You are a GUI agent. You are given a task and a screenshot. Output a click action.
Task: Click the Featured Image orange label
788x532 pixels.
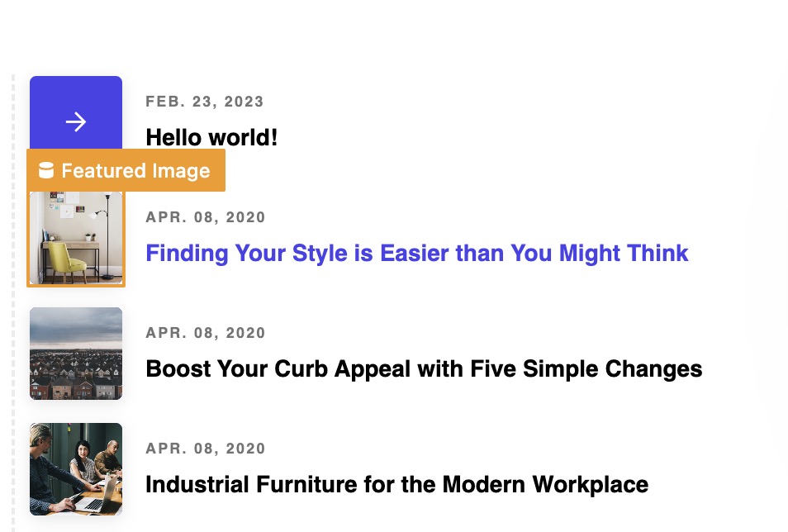tap(126, 171)
